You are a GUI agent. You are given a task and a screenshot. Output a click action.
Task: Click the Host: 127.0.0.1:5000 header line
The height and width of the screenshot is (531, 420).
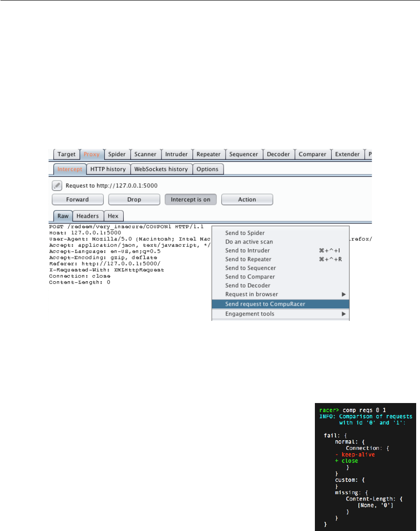point(85,233)
